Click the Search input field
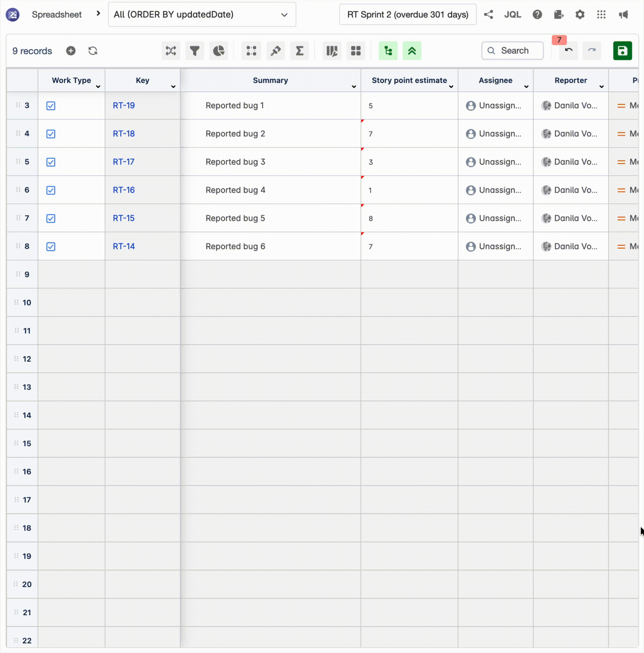The height and width of the screenshot is (653, 644). click(512, 51)
